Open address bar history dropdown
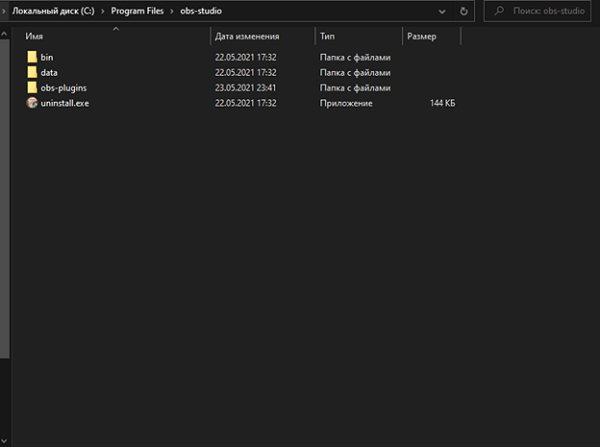The width and height of the screenshot is (600, 447). click(442, 11)
